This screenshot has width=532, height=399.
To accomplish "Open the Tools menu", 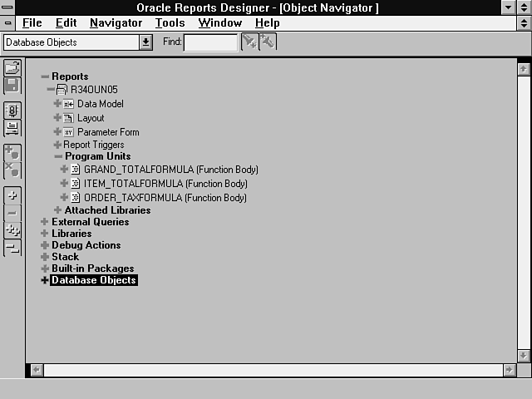I will pyautogui.click(x=170, y=23).
